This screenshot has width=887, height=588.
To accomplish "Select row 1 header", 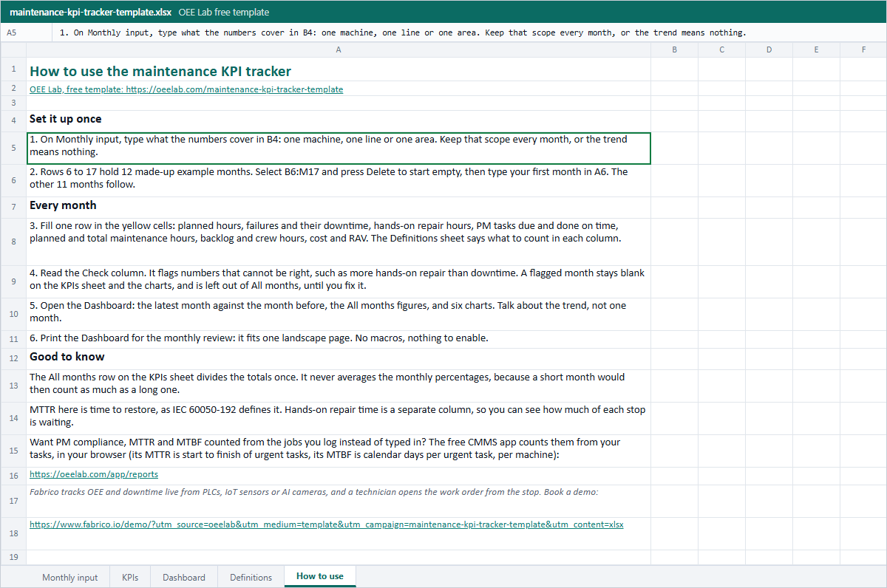I will [x=13, y=69].
